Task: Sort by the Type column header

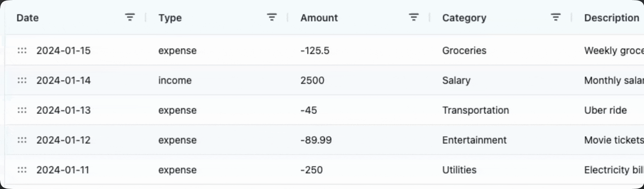Action: [x=170, y=18]
